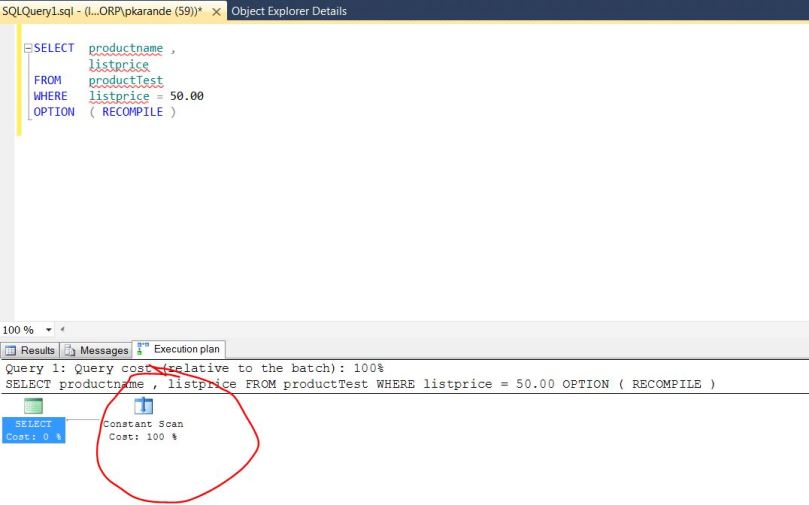Select the Execution plan tab
Screen dimensions: 809x505
click(179, 349)
